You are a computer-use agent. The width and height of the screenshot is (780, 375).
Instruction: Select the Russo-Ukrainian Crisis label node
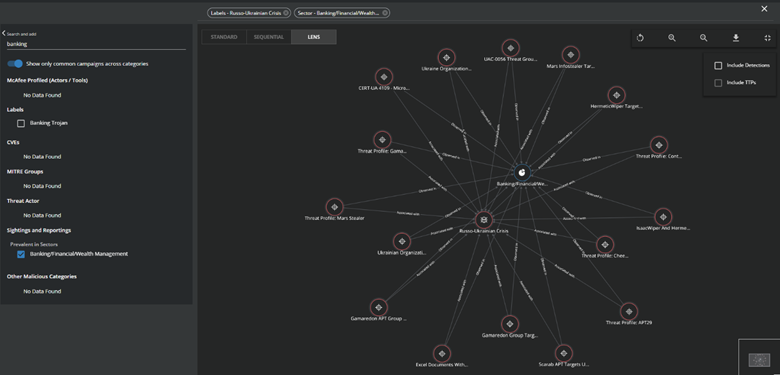coord(484,220)
